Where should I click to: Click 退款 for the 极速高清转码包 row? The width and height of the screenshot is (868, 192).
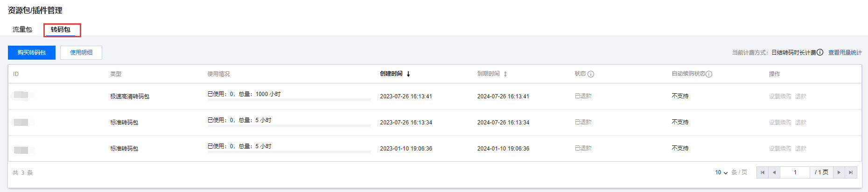[801, 96]
